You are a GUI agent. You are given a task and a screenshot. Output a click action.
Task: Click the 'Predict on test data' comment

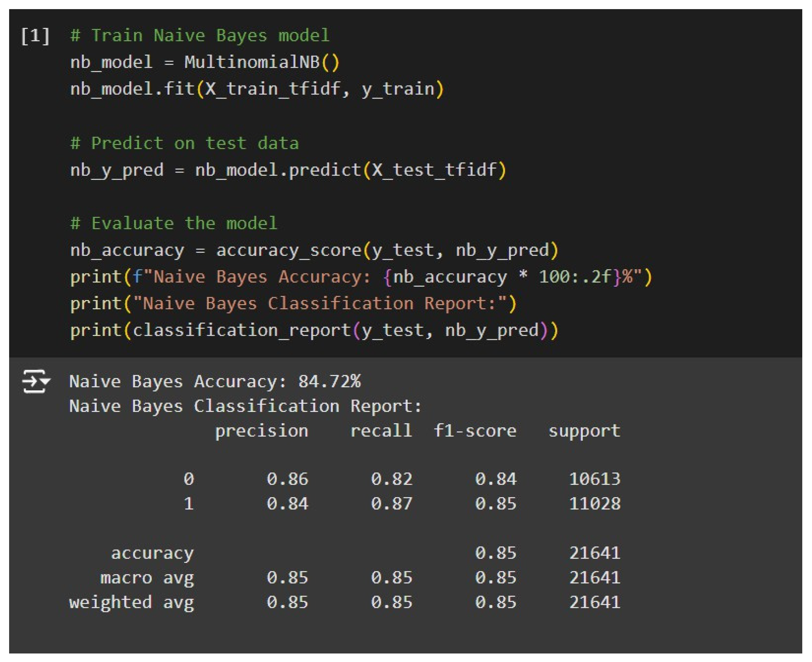185,143
